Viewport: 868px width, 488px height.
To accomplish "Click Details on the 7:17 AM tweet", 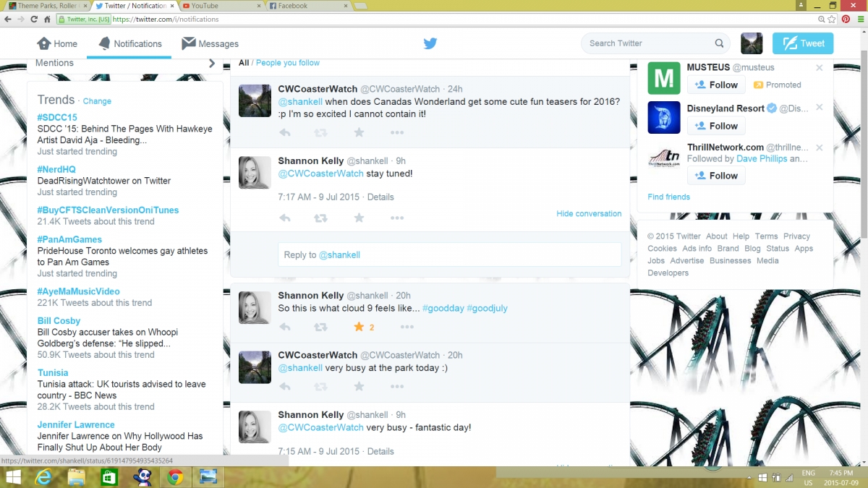I will 380,197.
